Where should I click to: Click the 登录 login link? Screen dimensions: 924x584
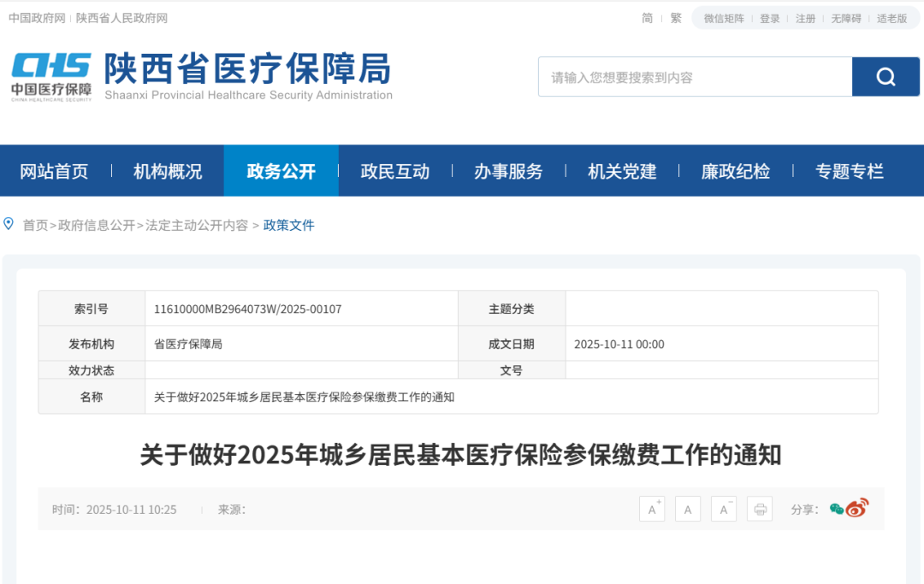(x=770, y=19)
